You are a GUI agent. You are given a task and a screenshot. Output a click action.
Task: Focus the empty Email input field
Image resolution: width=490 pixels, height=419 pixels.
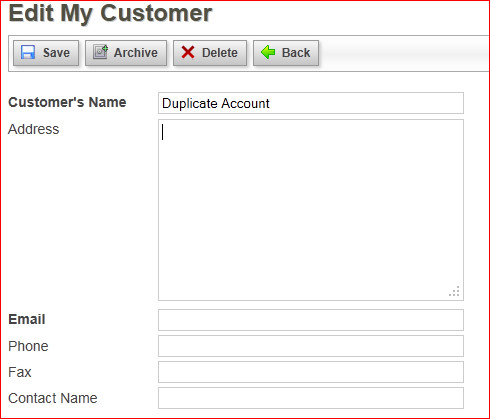pos(311,320)
